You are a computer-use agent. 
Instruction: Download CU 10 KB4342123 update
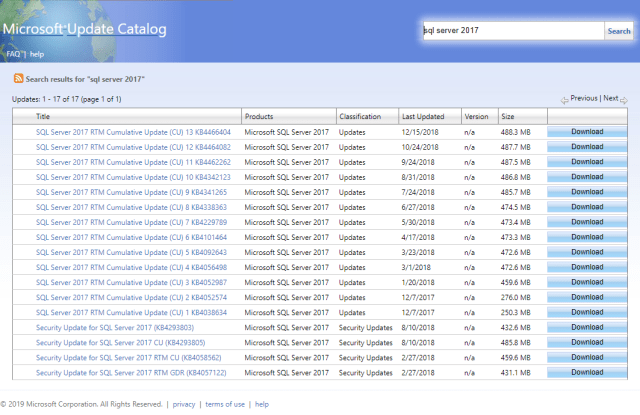click(587, 177)
